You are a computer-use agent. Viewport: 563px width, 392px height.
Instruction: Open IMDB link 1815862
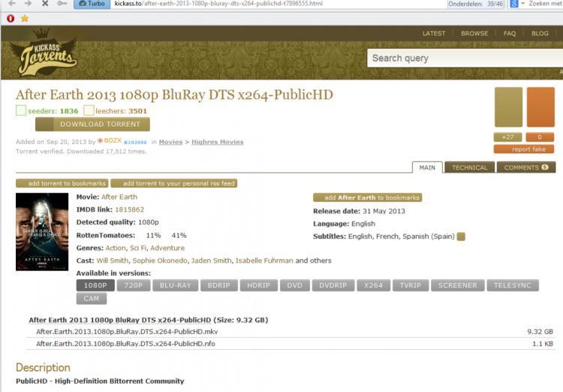point(130,210)
